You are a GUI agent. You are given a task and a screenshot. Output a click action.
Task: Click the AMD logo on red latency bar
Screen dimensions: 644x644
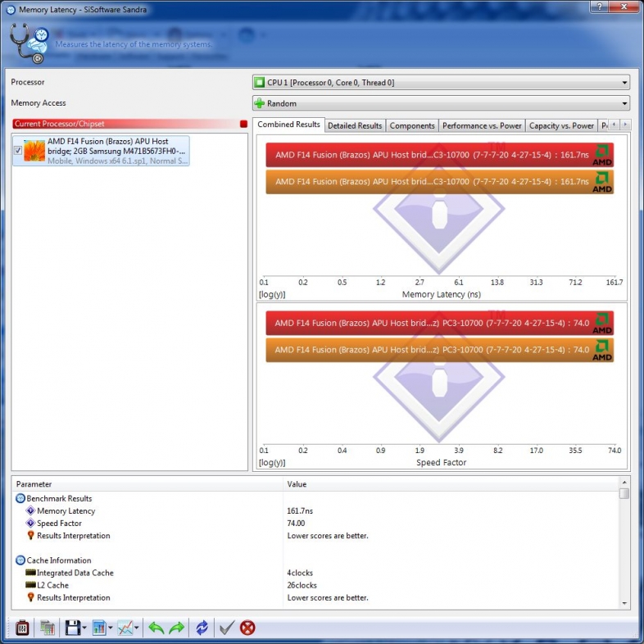602,155
